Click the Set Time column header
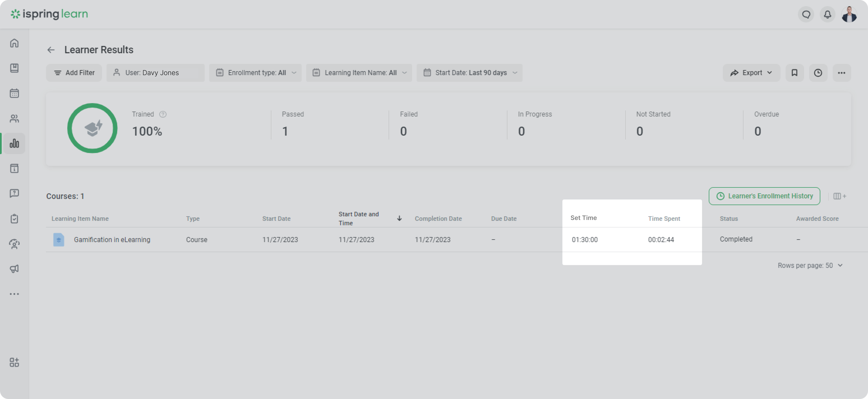This screenshot has width=868, height=399. point(583,218)
